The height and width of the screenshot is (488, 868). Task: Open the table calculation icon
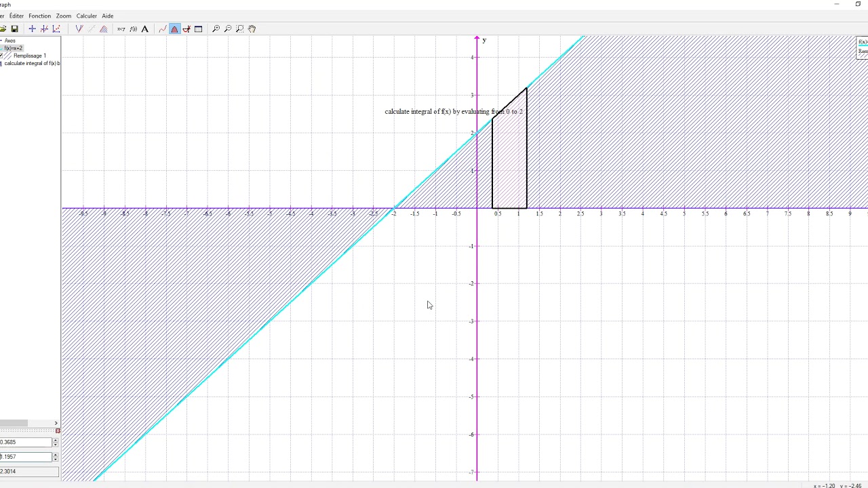tap(198, 28)
